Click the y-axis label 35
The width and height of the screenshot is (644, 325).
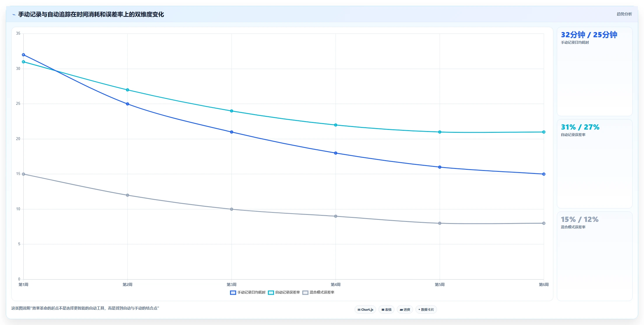(18, 33)
